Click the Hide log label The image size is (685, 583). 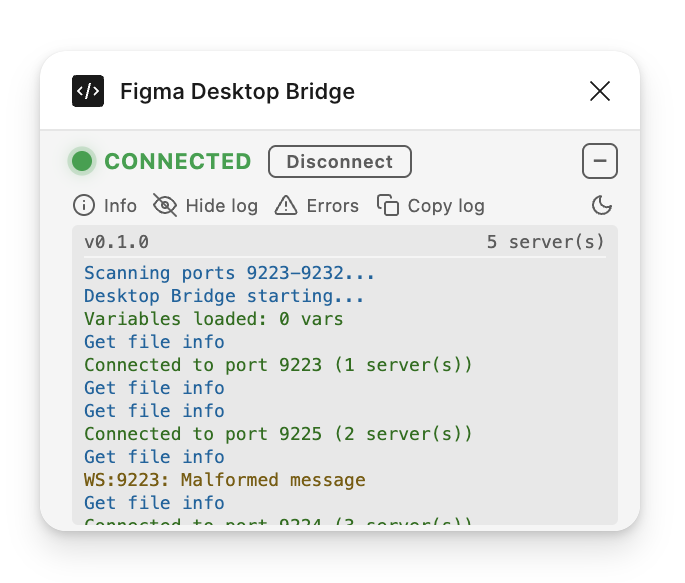[x=221, y=206]
